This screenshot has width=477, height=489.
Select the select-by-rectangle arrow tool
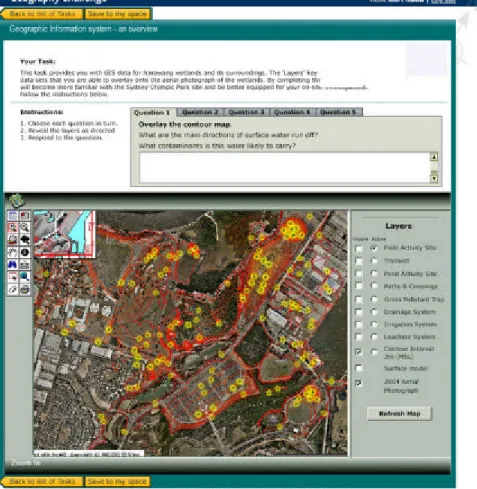click(x=13, y=277)
